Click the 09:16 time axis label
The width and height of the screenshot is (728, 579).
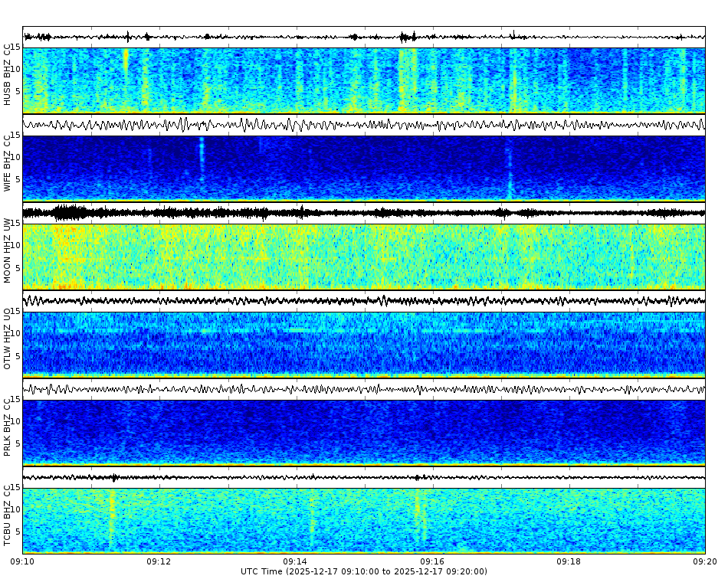[x=432, y=560]
